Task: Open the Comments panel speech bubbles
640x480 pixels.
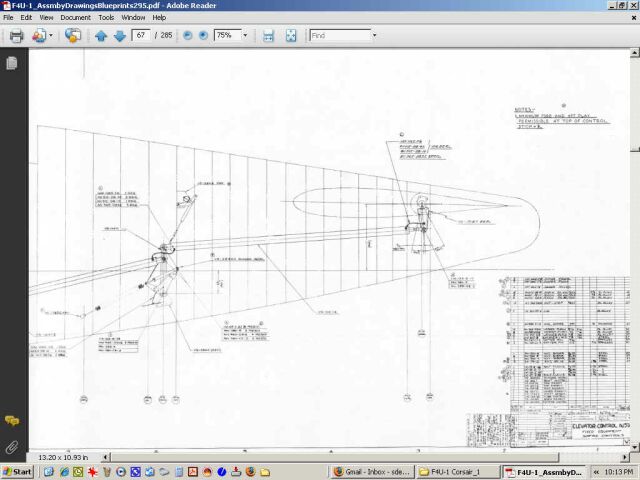Action: tap(12, 420)
